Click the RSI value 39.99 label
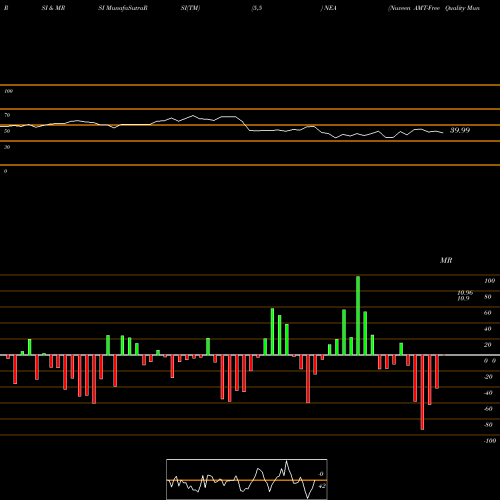Viewport: 500px width, 500px height. coord(460,130)
